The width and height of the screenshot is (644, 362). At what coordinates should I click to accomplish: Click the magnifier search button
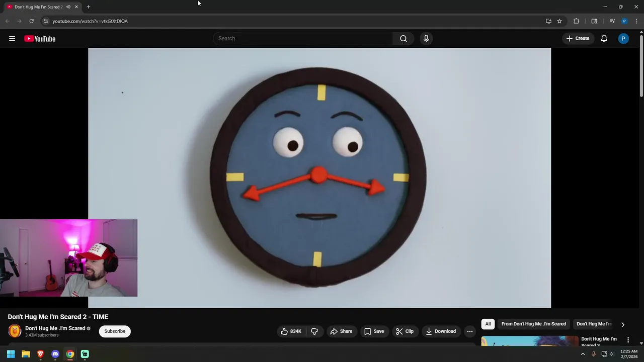(404, 38)
